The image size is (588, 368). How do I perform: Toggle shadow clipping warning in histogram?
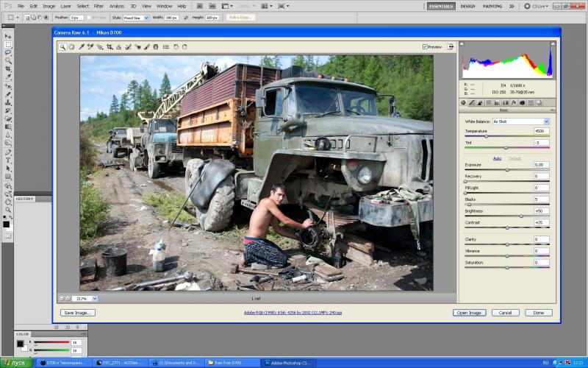[462, 44]
